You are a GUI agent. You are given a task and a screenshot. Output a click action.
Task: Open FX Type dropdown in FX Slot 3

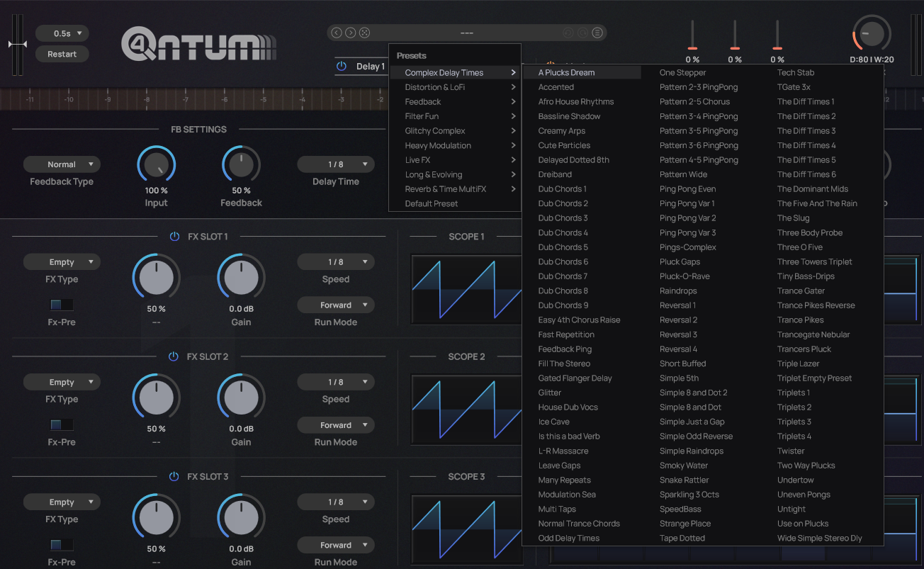[62, 502]
